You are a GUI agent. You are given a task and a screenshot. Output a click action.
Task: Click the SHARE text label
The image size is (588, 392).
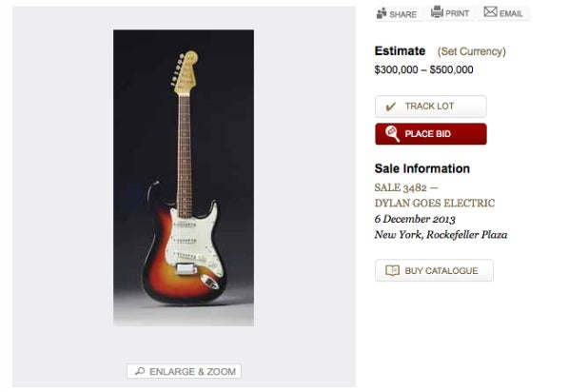point(403,14)
